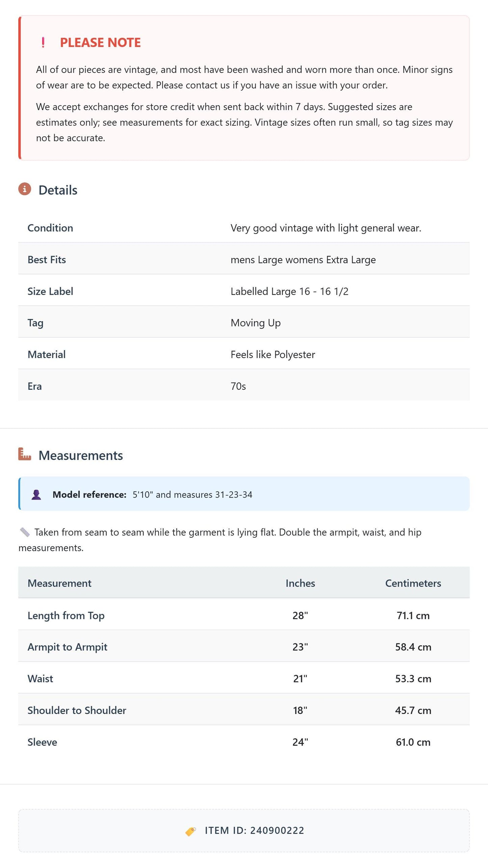The height and width of the screenshot is (868, 488).
Task: Select the PLEASE NOTE heading
Action: [100, 43]
